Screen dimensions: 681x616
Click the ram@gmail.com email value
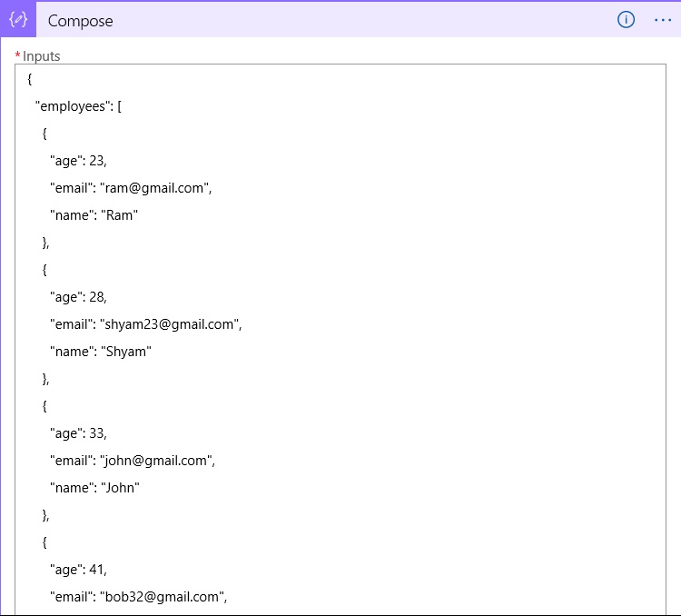(154, 188)
